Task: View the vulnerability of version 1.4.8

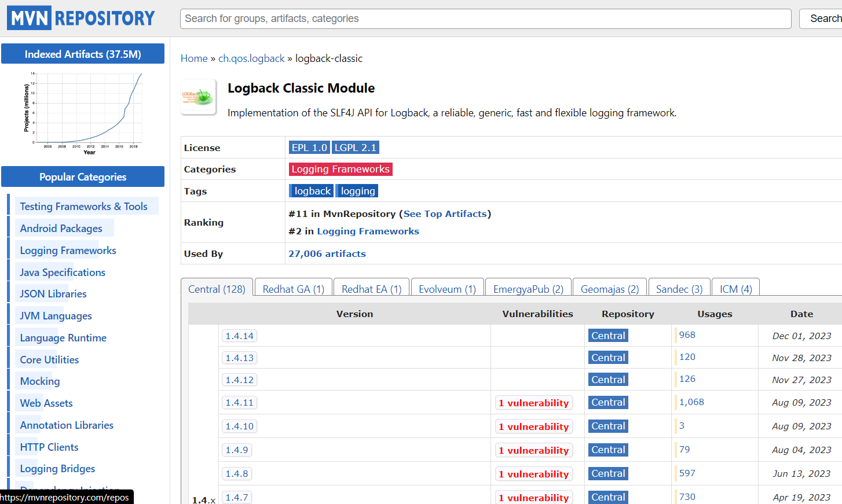Action: (534, 474)
